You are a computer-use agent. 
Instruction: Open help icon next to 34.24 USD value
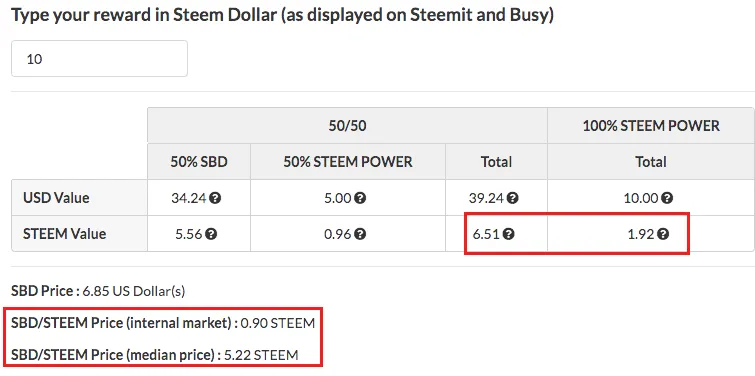[x=215, y=198]
